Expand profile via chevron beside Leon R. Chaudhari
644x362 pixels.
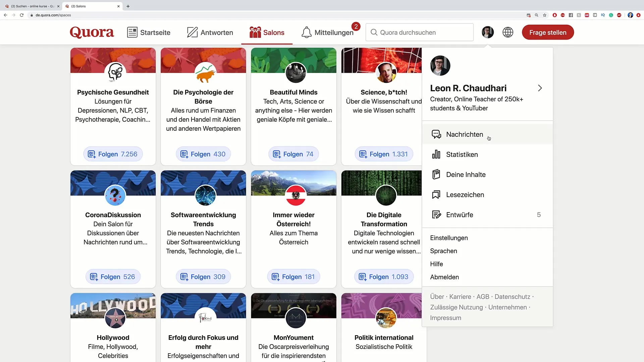[540, 88]
